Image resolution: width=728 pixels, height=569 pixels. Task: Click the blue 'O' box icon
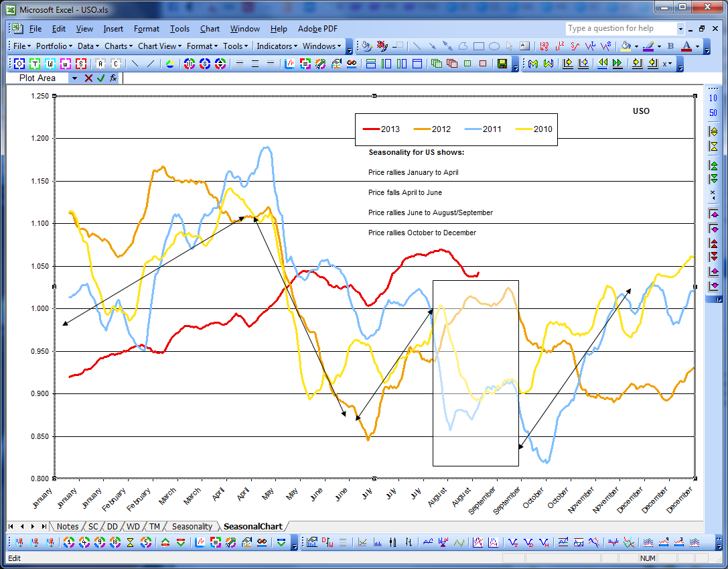point(19,64)
